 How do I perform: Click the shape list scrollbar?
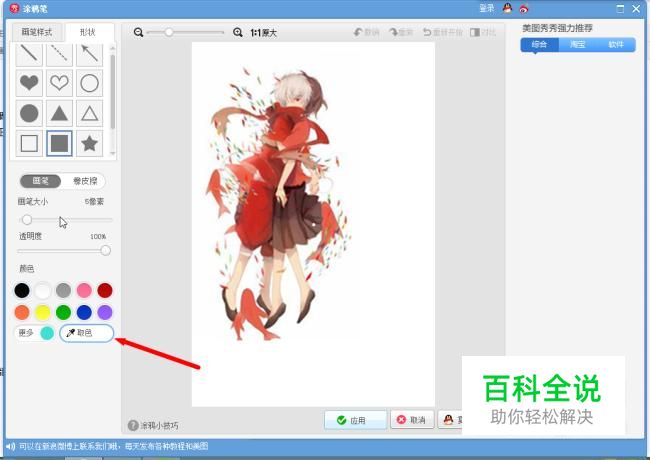[113, 91]
